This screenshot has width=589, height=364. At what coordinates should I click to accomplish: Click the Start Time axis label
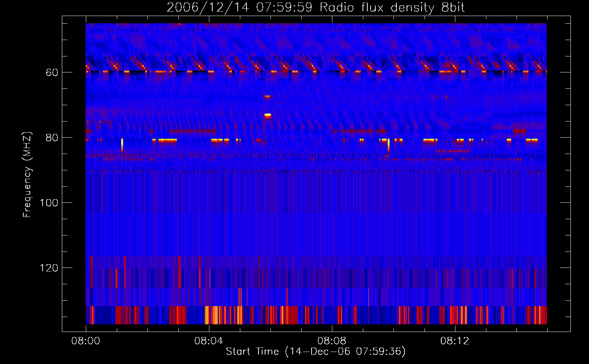pyautogui.click(x=316, y=352)
